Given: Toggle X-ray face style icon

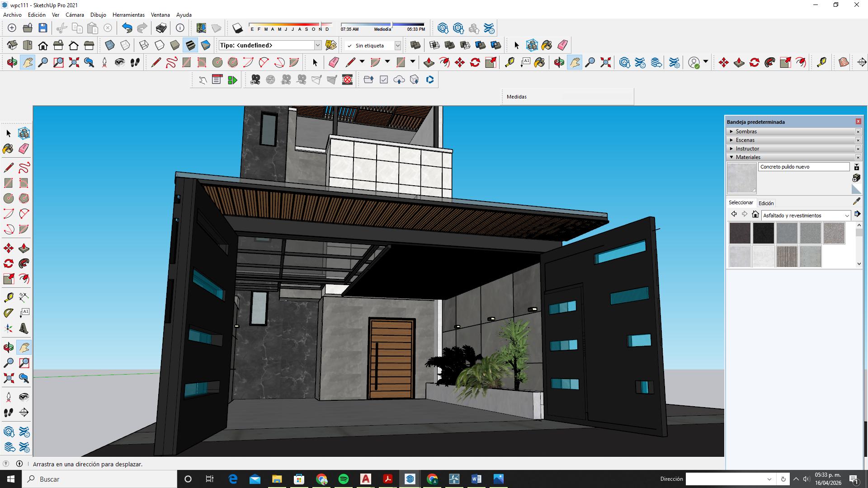Looking at the screenshot, I should tap(110, 45).
